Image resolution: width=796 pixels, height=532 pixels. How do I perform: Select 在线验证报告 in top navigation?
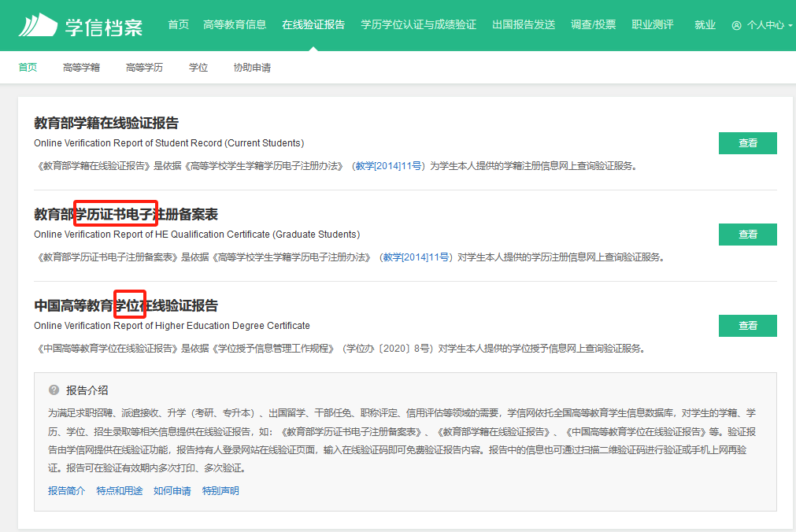point(313,24)
